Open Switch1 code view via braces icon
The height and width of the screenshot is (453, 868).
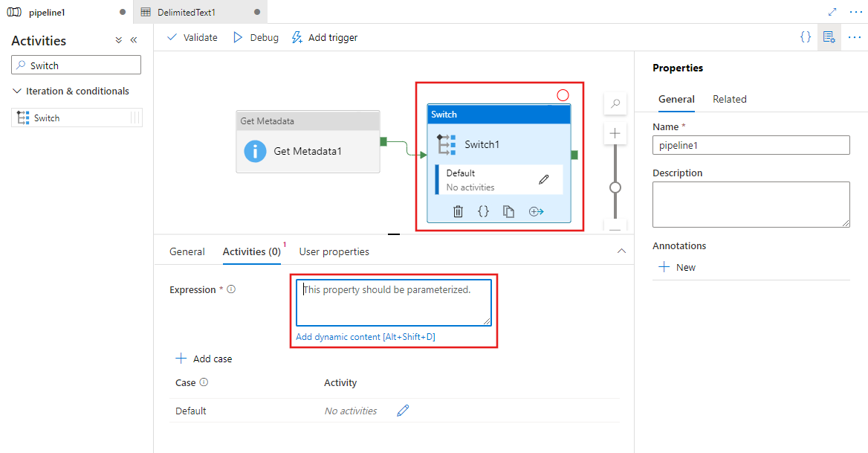pyautogui.click(x=483, y=211)
